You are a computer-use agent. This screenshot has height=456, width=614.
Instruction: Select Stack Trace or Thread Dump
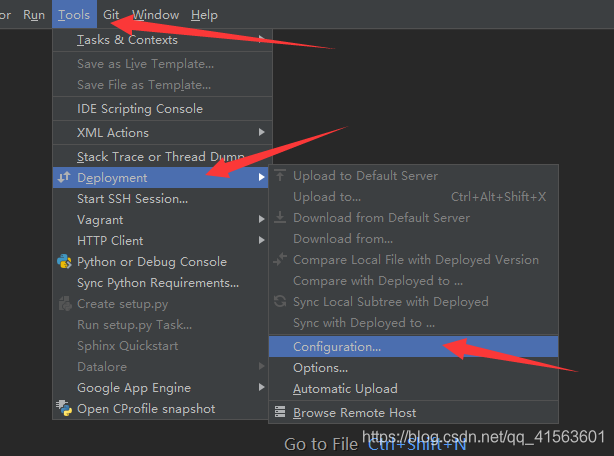coord(163,157)
